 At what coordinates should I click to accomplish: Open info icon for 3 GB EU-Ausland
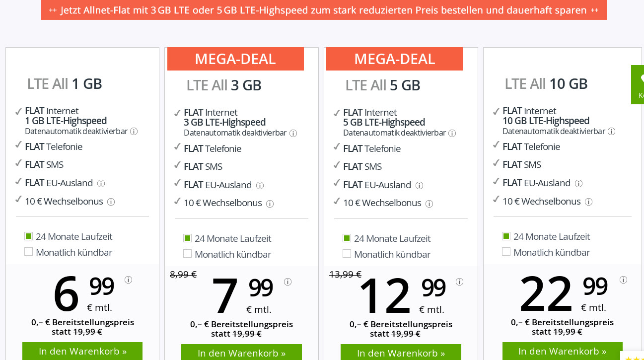(x=260, y=185)
